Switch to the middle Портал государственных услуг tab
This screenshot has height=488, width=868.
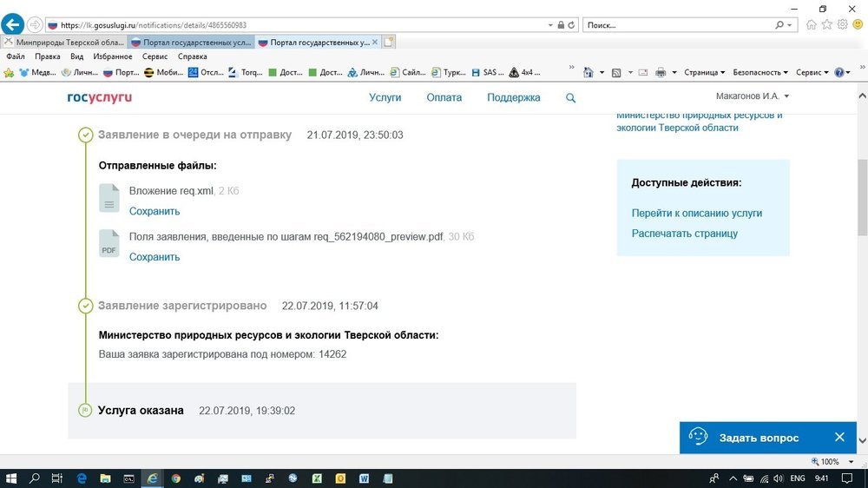click(191, 42)
